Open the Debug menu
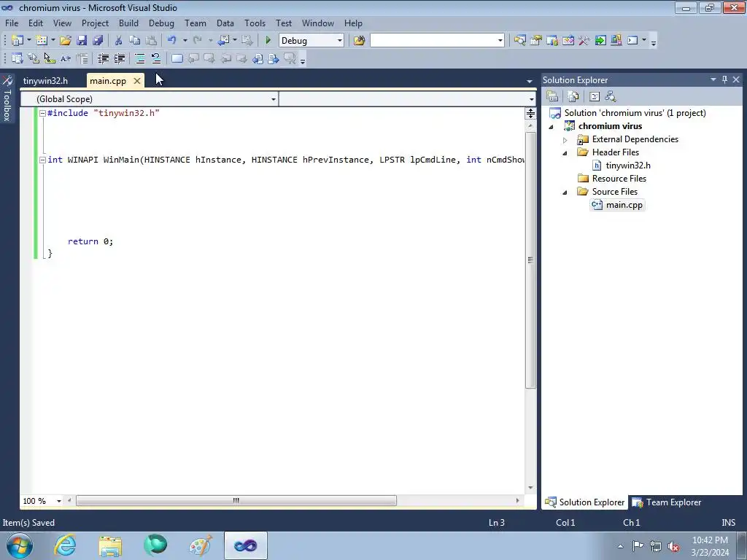747x560 pixels. click(x=161, y=23)
